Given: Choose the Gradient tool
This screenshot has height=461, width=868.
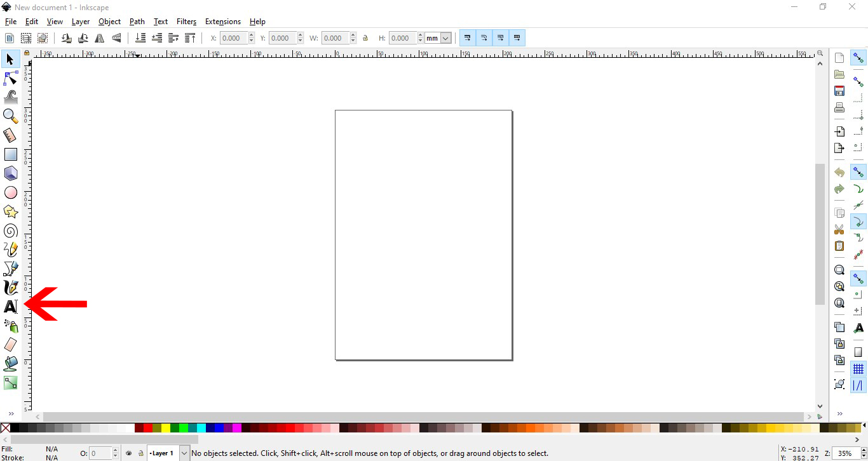Looking at the screenshot, I should [10, 383].
